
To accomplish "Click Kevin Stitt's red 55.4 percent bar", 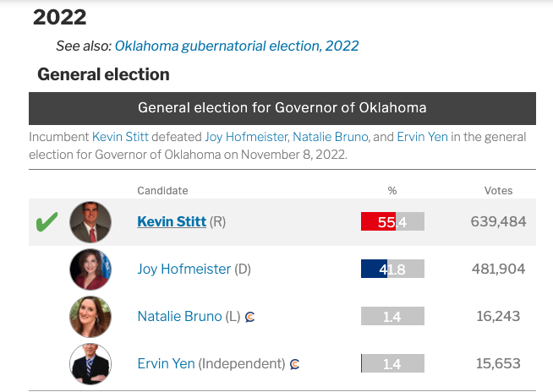I will click(x=378, y=222).
